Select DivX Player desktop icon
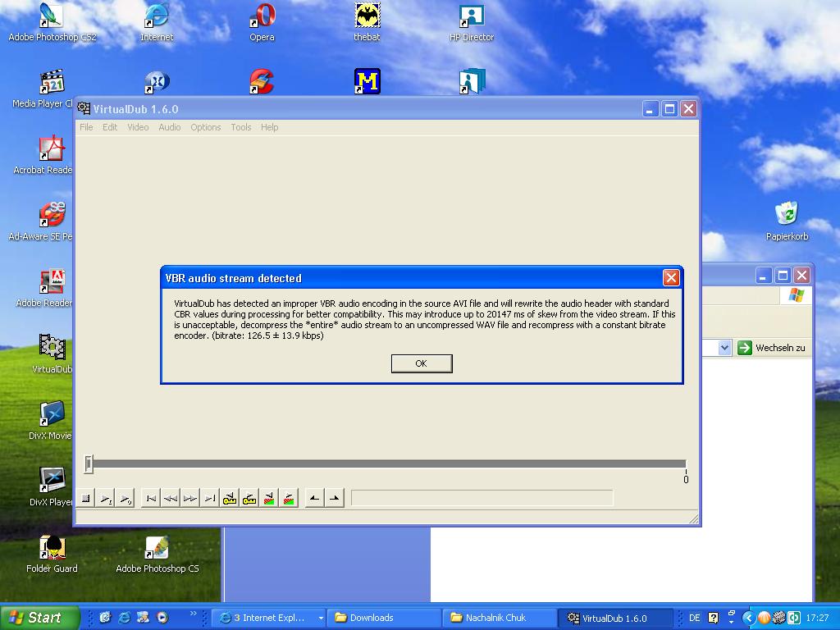Screen dimensions: 840x630 point(51,487)
